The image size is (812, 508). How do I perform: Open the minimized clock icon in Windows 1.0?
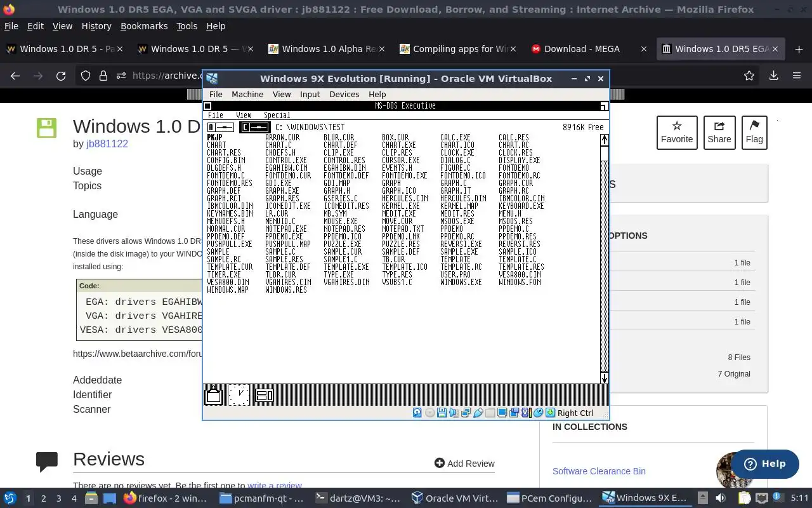pos(239,395)
